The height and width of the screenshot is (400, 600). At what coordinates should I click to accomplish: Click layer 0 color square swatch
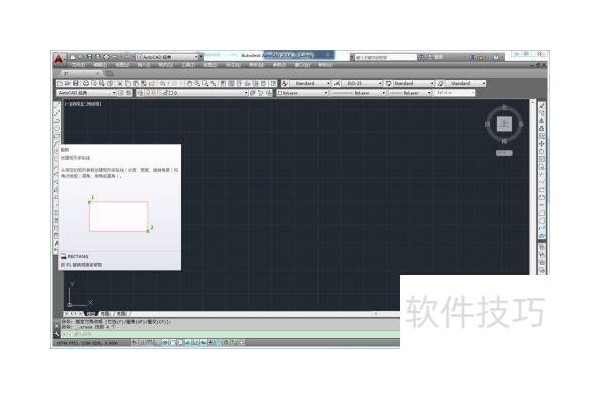[171, 93]
